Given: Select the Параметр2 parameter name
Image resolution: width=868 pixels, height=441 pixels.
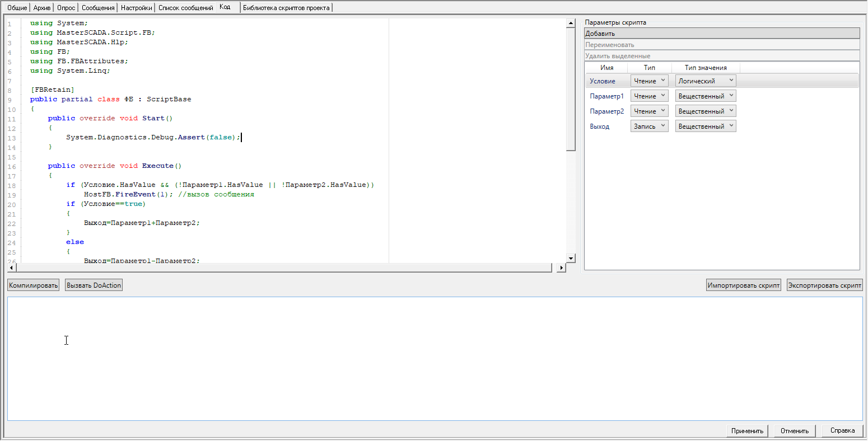Looking at the screenshot, I should (x=606, y=111).
